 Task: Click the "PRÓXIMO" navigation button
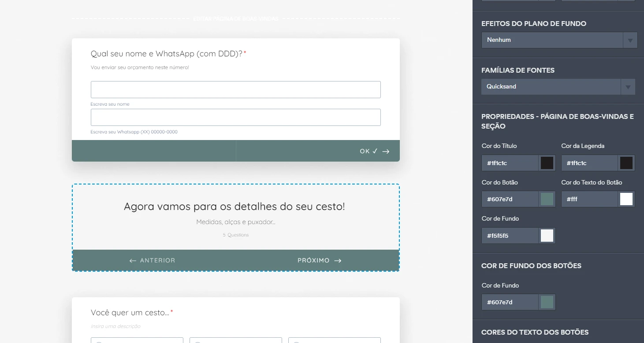319,260
